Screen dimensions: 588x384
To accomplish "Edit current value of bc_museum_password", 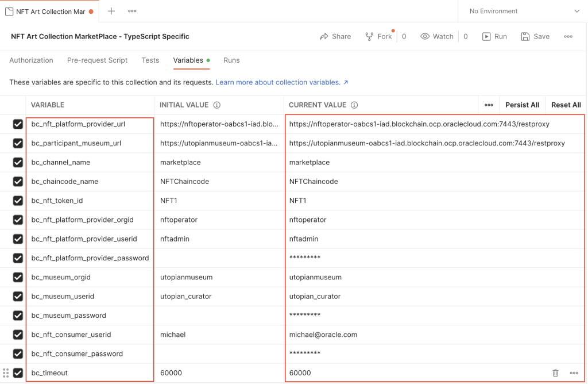I will click(x=435, y=316).
